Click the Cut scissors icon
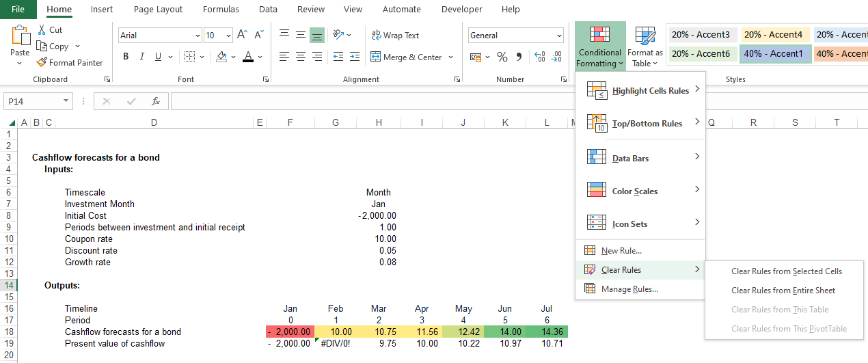 click(42, 29)
